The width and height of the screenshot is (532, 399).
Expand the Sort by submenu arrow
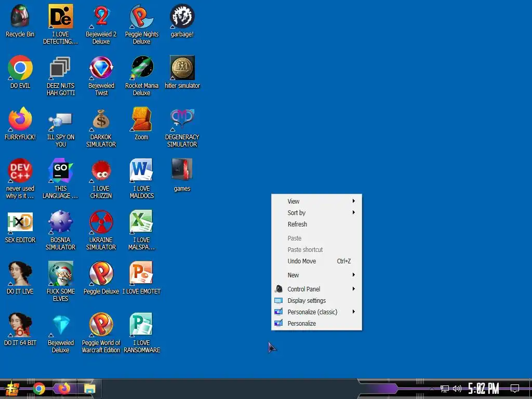click(x=353, y=212)
